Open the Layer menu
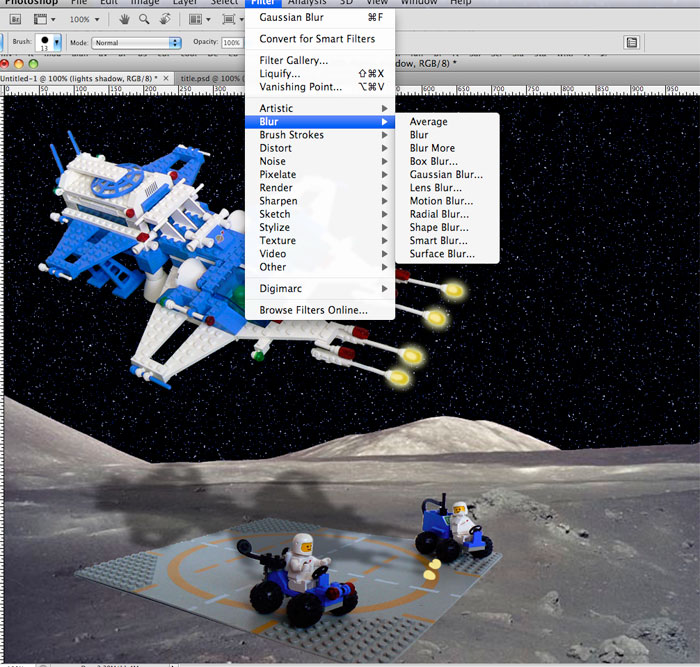The width and height of the screenshot is (700, 667). click(185, 2)
